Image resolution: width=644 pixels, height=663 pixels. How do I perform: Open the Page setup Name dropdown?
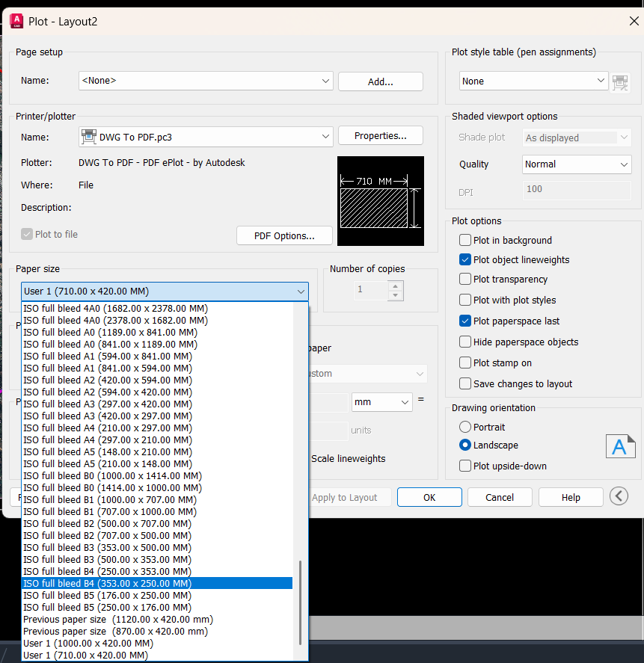tap(206, 81)
